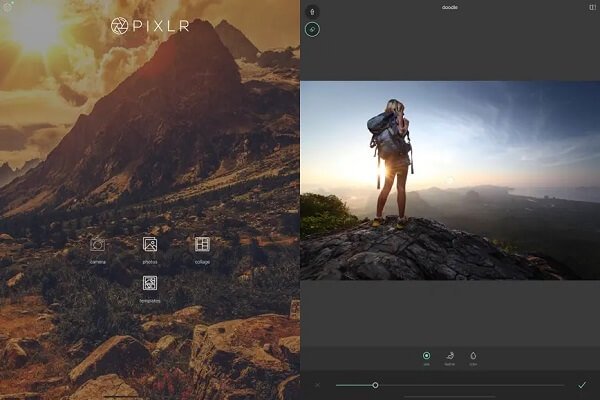Screen dimensions: 600x400
Task: Toggle the before/after compare icon
Action: tap(592, 7)
